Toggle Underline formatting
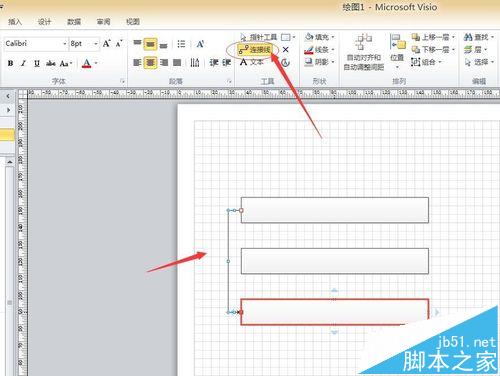This screenshot has height=376, width=500. pos(37,63)
